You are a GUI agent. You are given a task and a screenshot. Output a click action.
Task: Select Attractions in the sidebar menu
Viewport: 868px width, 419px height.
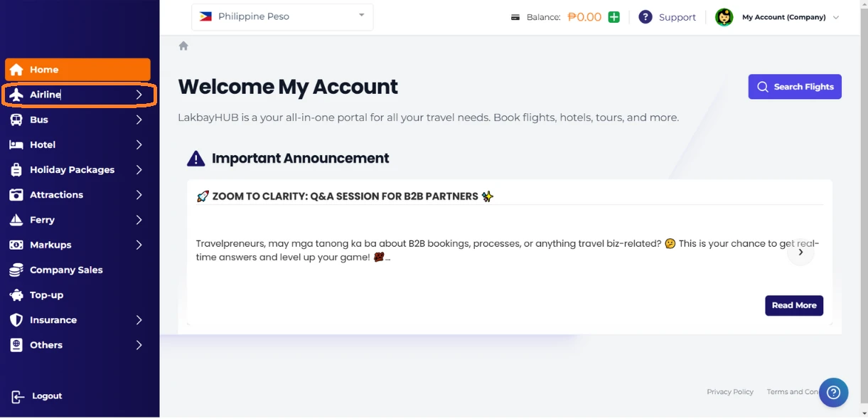(x=56, y=195)
